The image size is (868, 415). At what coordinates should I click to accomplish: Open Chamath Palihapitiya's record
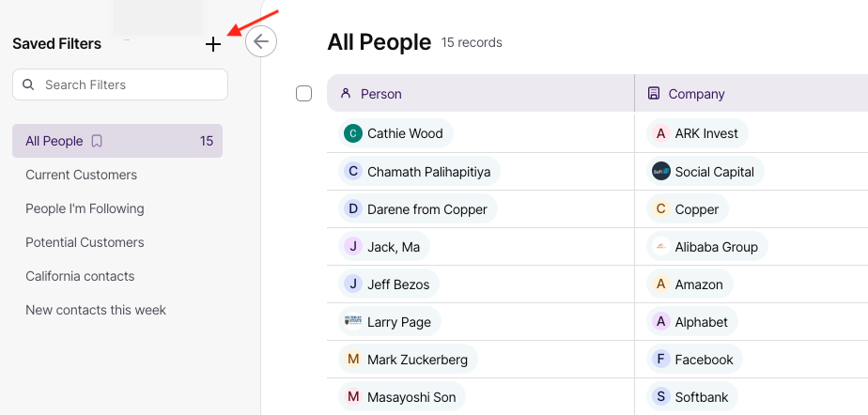point(419,172)
